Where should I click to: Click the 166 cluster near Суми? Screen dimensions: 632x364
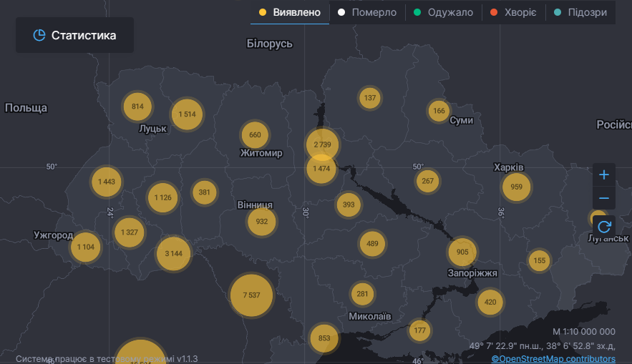click(x=439, y=111)
